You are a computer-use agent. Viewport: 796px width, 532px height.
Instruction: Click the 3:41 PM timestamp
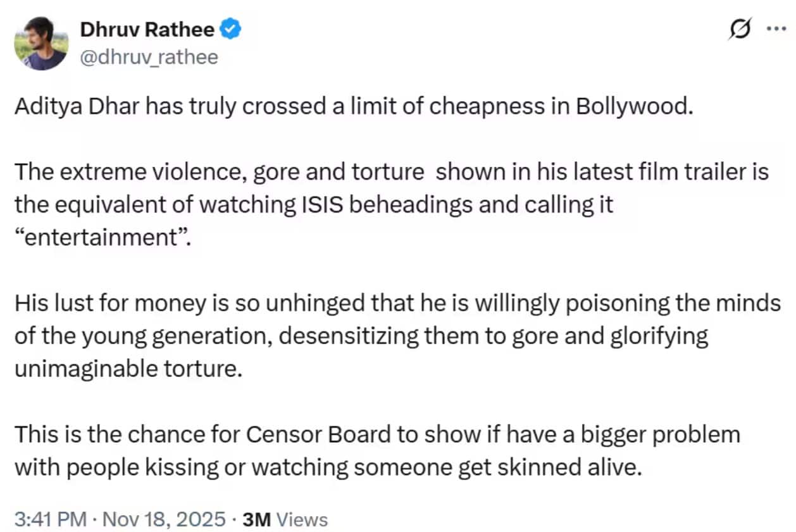tap(50, 519)
